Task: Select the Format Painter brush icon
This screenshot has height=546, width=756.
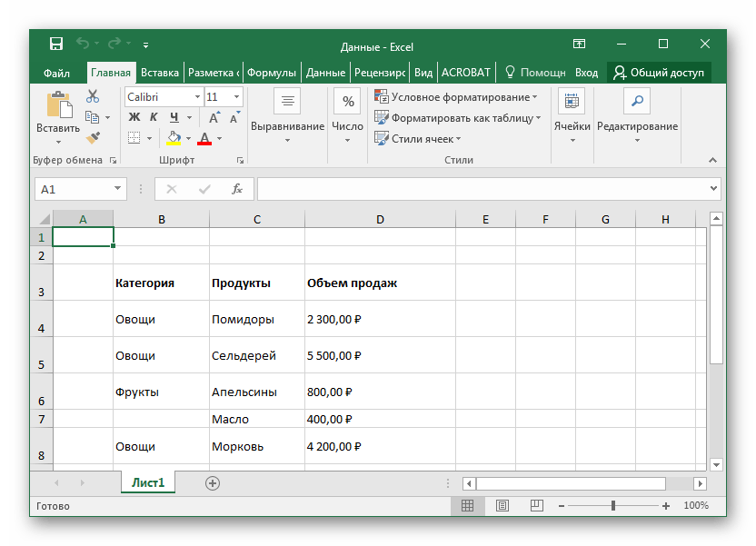Action: tap(93, 137)
